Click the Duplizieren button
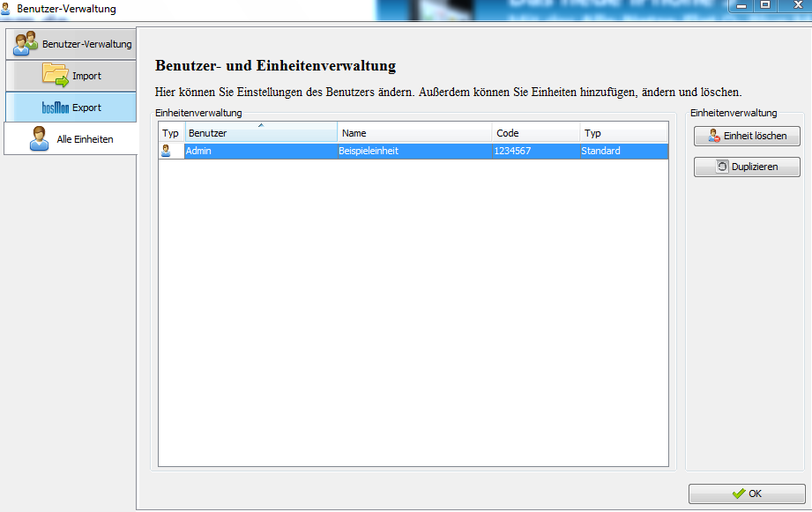Image resolution: width=812 pixels, height=512 pixels. click(x=747, y=167)
